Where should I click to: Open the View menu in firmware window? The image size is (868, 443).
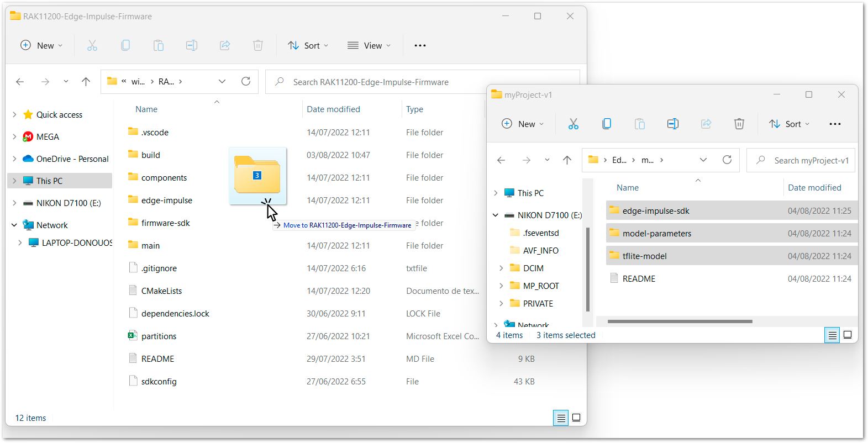point(369,45)
